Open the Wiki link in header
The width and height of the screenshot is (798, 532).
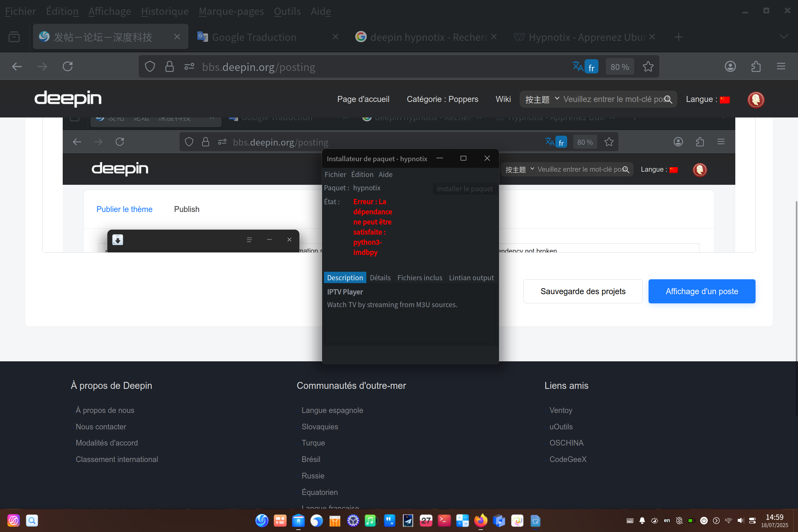503,99
